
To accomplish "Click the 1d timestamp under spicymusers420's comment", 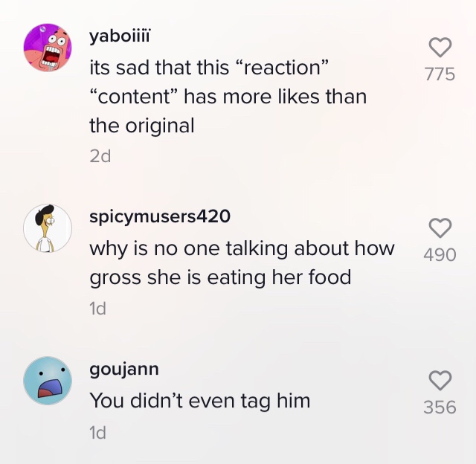I will (98, 309).
